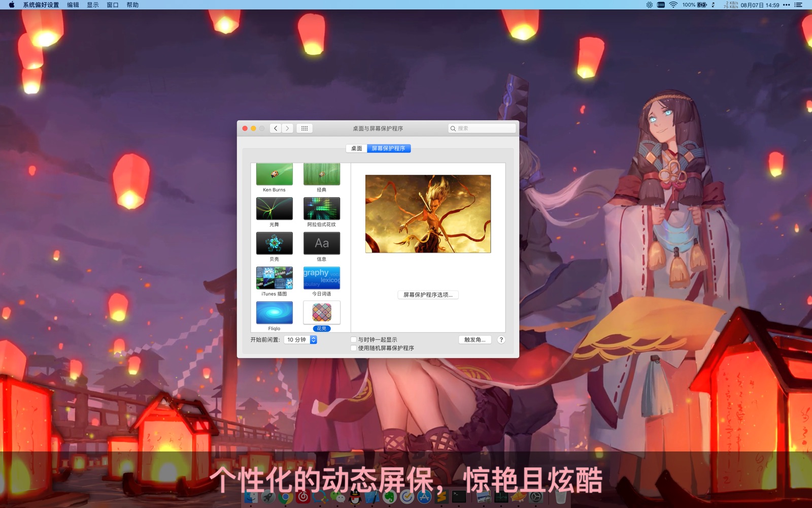Go forward with the right chevron button
The image size is (812, 508).
(x=287, y=129)
